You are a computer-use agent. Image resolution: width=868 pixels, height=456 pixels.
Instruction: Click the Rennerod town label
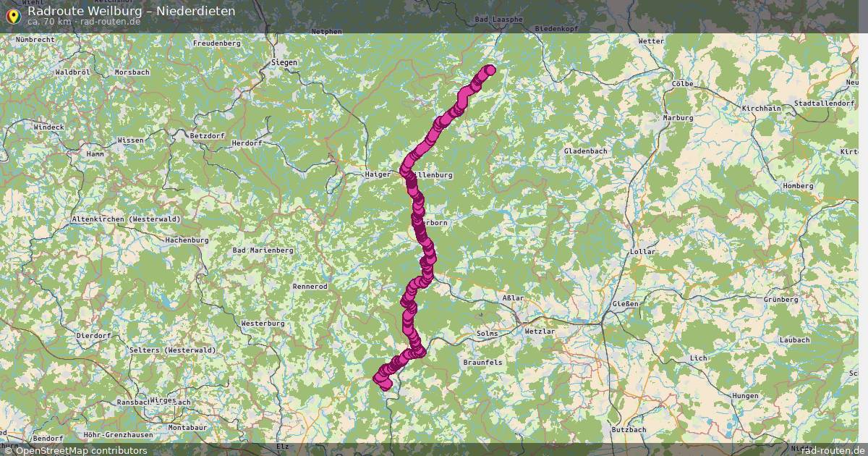coord(310,287)
